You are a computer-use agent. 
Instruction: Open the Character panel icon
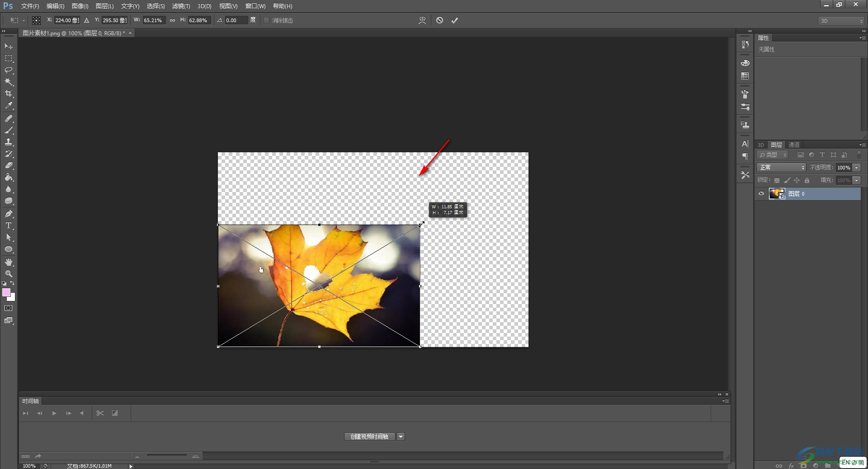(x=745, y=144)
